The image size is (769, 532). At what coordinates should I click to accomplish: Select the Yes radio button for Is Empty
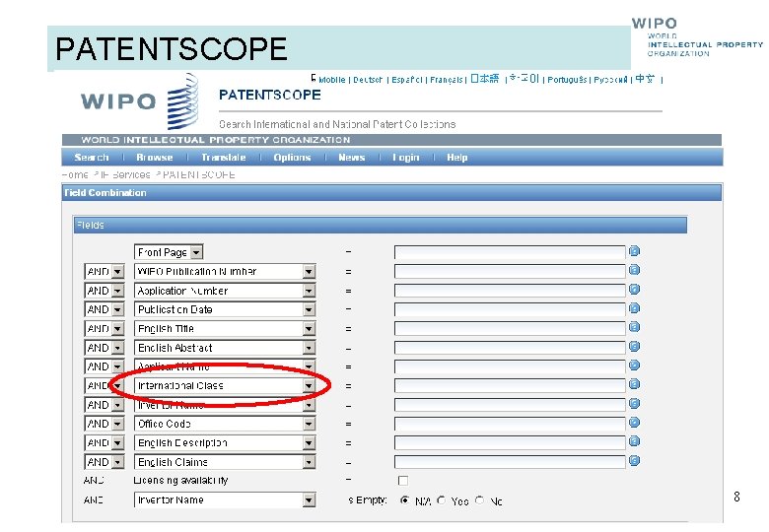(442, 500)
